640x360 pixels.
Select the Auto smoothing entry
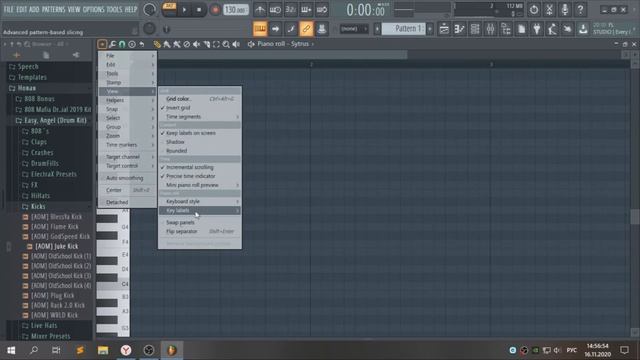click(127, 178)
